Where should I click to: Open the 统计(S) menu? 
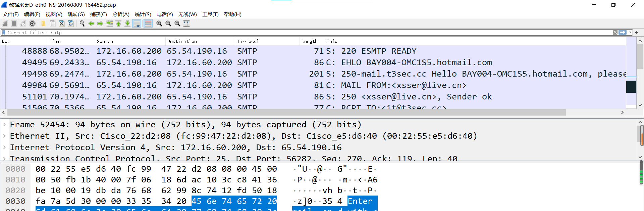pyautogui.click(x=143, y=14)
